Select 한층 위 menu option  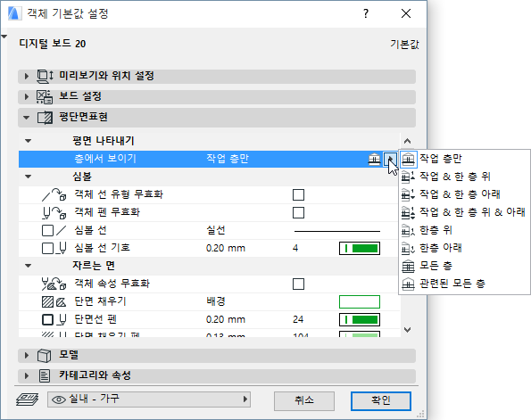point(465,230)
